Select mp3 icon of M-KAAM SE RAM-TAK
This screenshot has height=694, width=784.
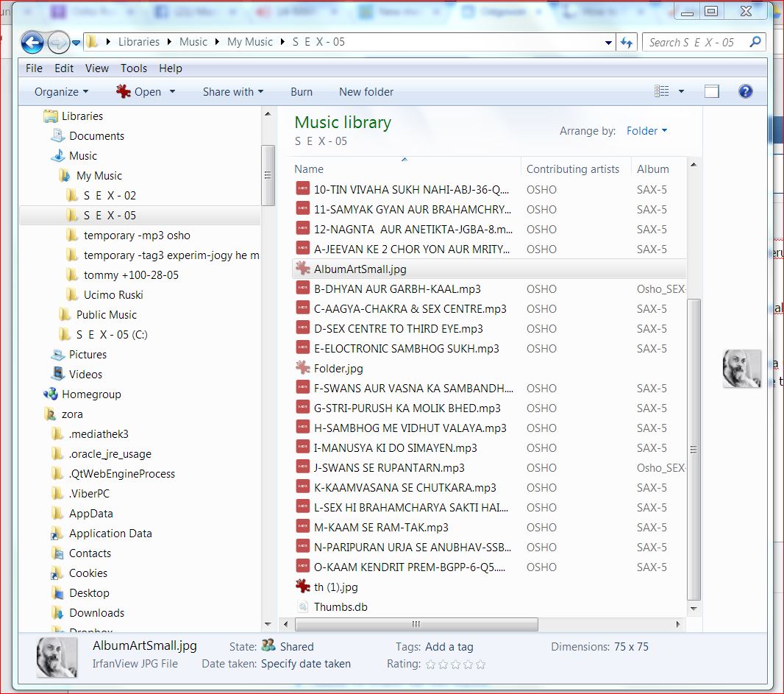pyautogui.click(x=302, y=526)
